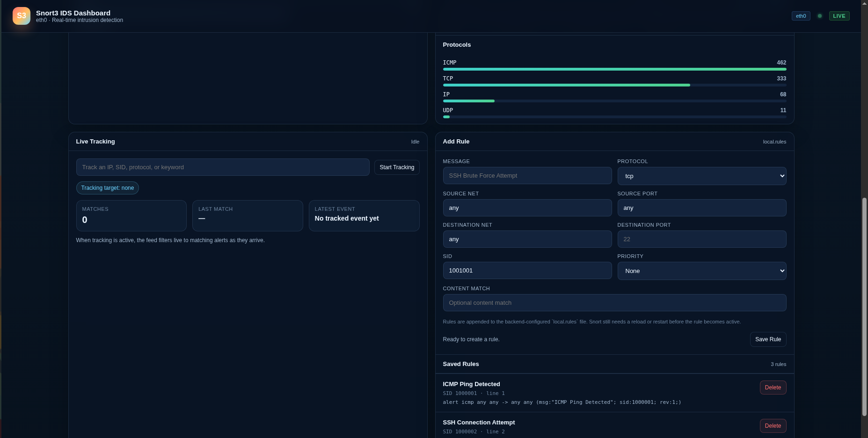Click the LIVE status badge
Viewport: 868px width, 438px height.
839,15
